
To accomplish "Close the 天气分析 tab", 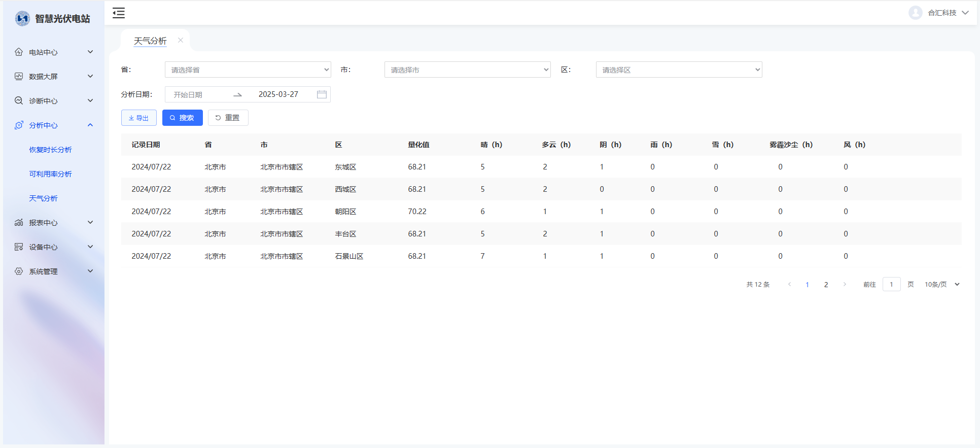I will [181, 40].
